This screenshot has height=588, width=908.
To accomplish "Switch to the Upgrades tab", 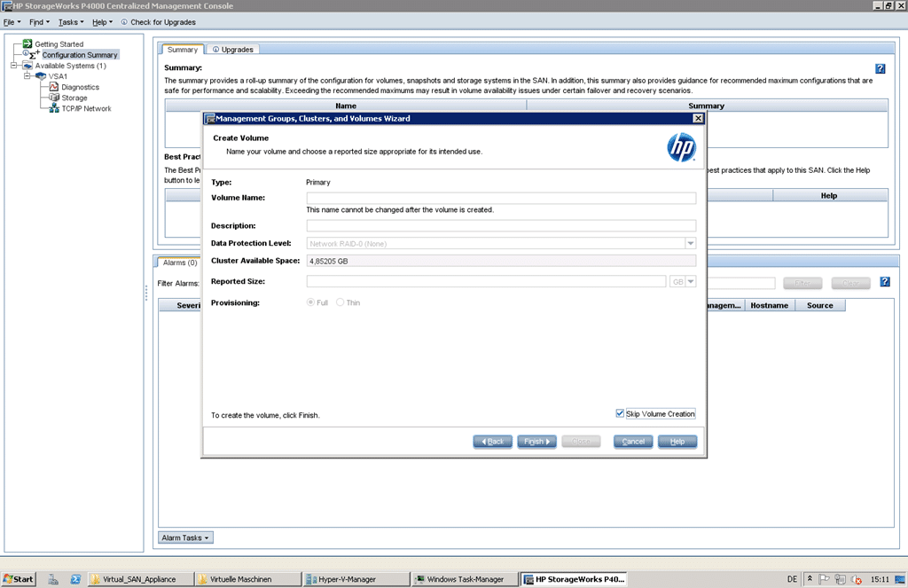I will (x=233, y=50).
